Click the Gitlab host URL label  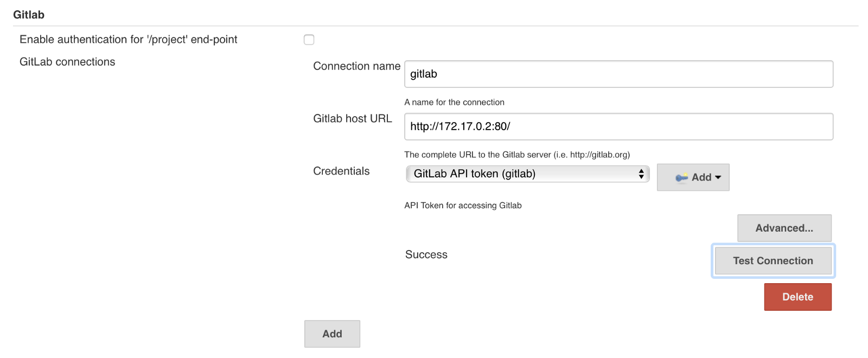352,119
